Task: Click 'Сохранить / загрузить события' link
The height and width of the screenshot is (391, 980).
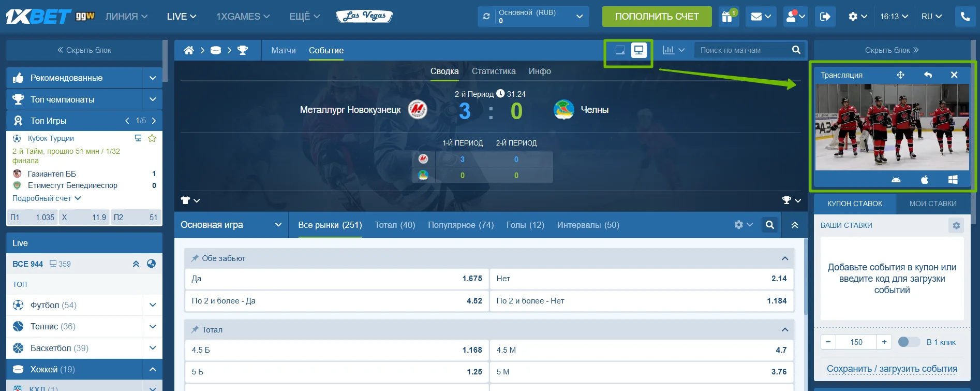Action: tap(892, 369)
